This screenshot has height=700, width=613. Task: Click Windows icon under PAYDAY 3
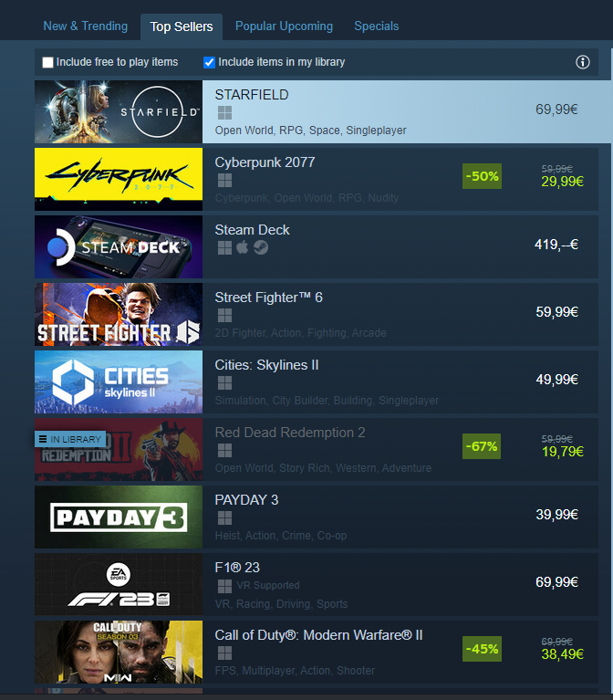[224, 518]
